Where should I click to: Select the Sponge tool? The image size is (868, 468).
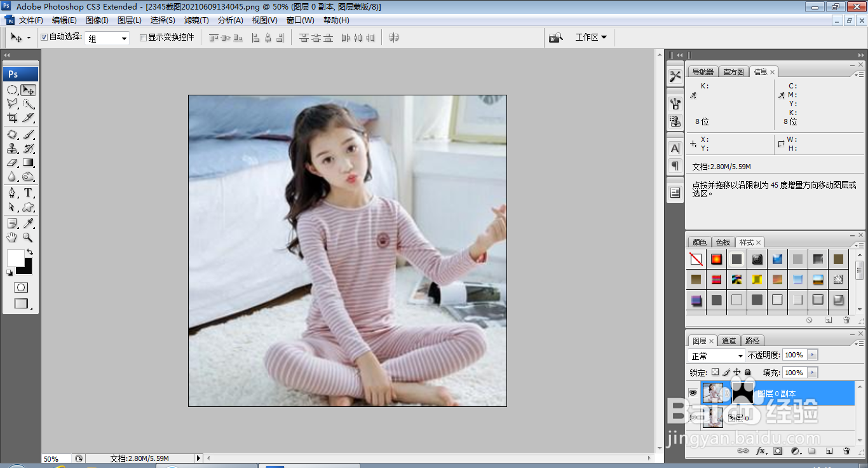click(x=28, y=177)
